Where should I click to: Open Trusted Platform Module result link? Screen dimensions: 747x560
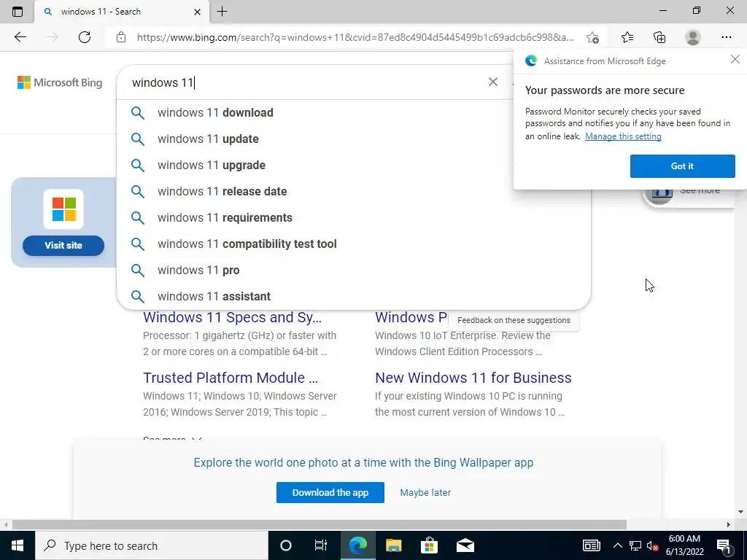coord(231,377)
